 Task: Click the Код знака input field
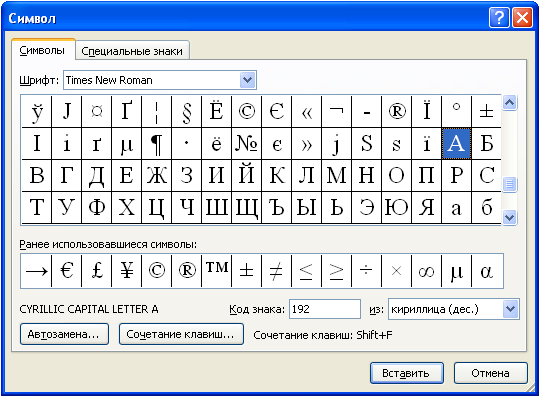(325, 309)
